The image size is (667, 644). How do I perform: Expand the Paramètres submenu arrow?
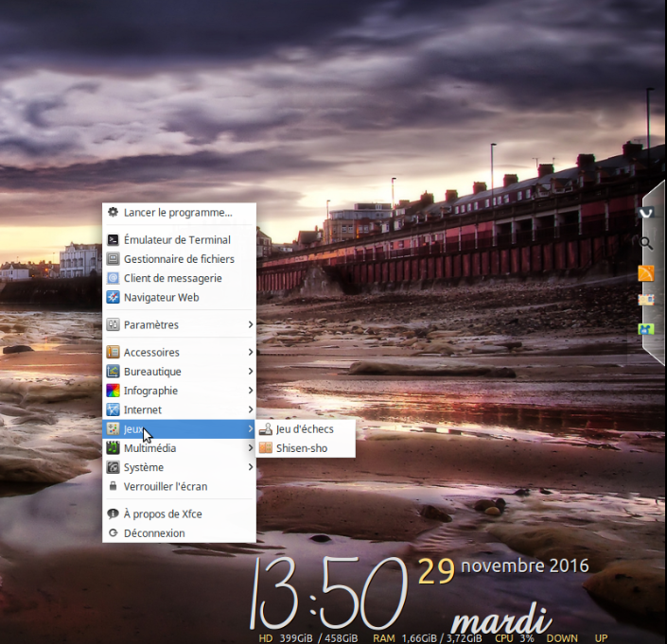250,324
